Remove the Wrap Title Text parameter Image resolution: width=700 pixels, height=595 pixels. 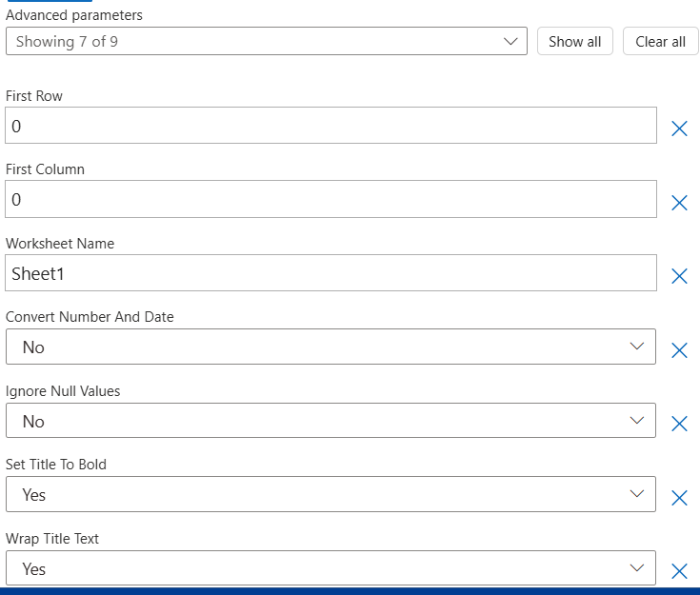[679, 571]
